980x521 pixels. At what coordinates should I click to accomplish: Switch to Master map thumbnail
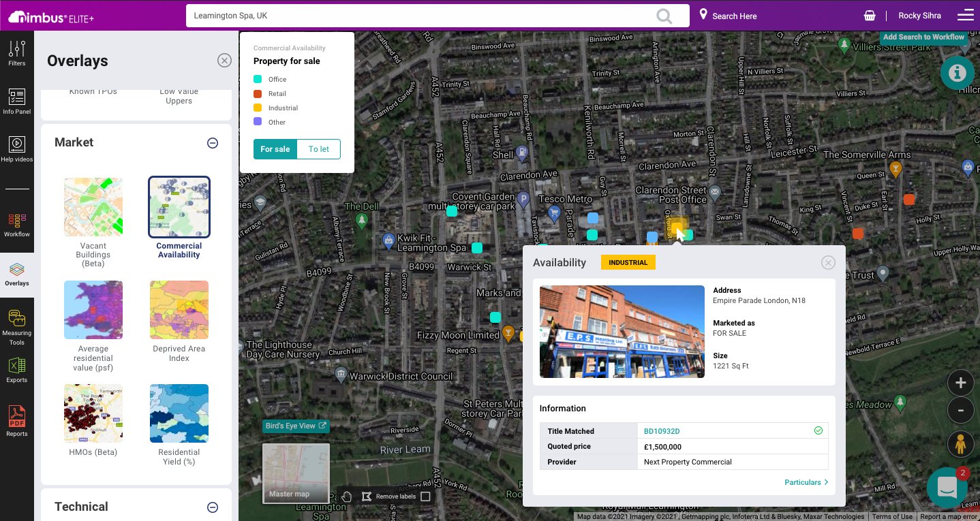pos(296,473)
